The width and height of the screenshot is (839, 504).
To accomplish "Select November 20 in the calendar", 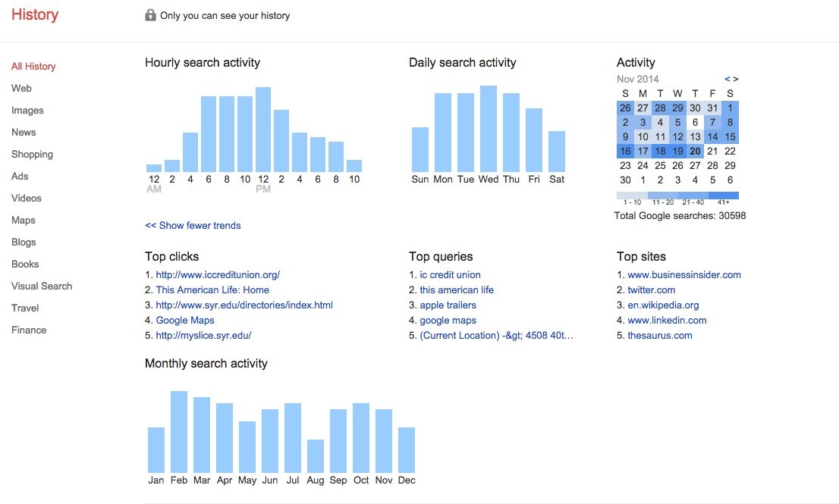I will point(696,152).
